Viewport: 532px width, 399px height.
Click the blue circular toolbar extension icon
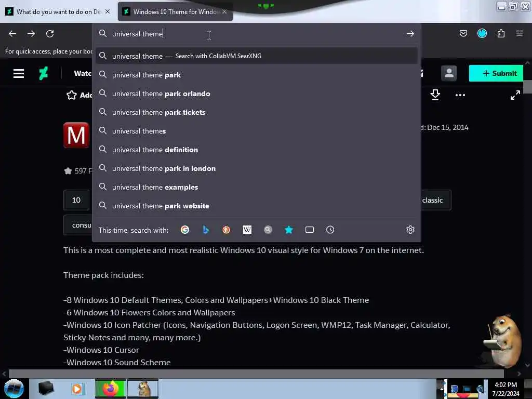pos(482,33)
